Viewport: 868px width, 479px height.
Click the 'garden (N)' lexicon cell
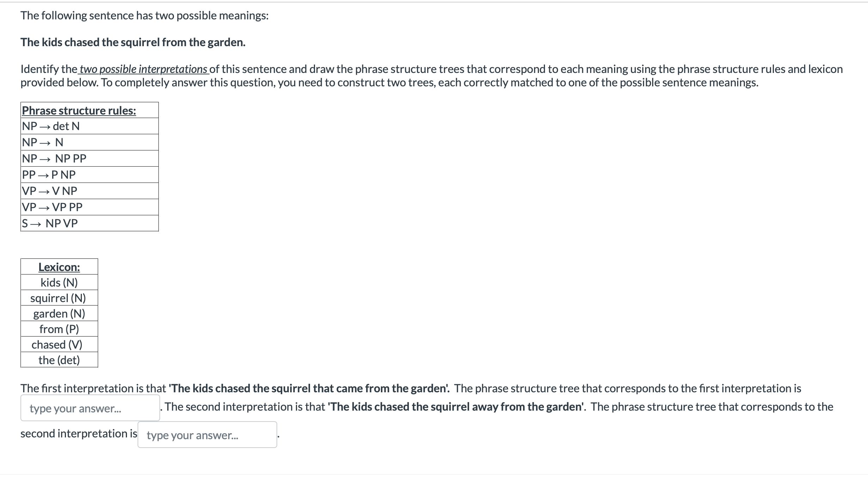[x=59, y=313]
